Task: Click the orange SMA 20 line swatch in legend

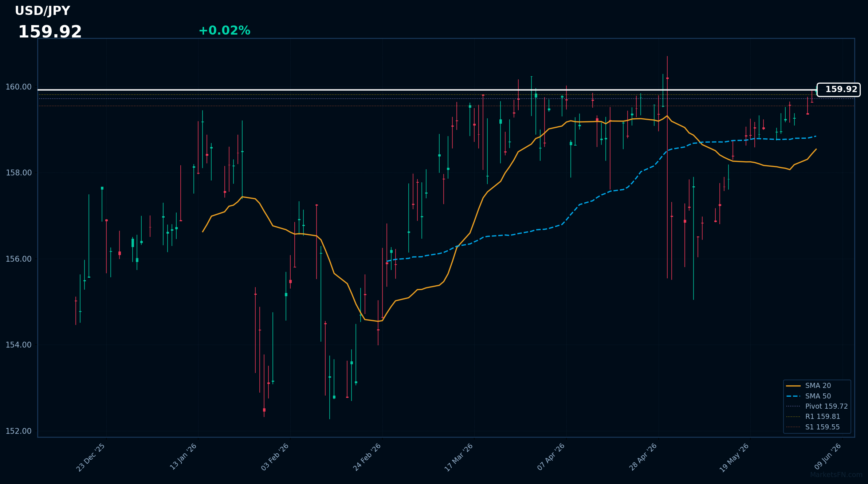Action: point(793,386)
